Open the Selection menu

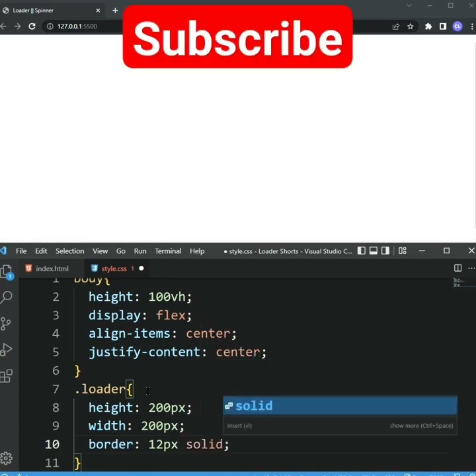click(70, 251)
